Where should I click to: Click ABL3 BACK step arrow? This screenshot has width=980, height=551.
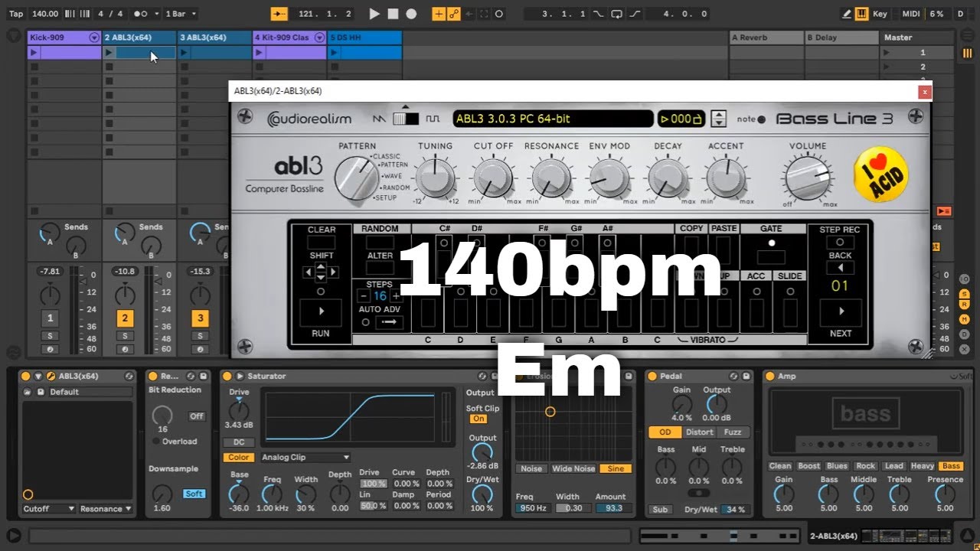tap(840, 268)
